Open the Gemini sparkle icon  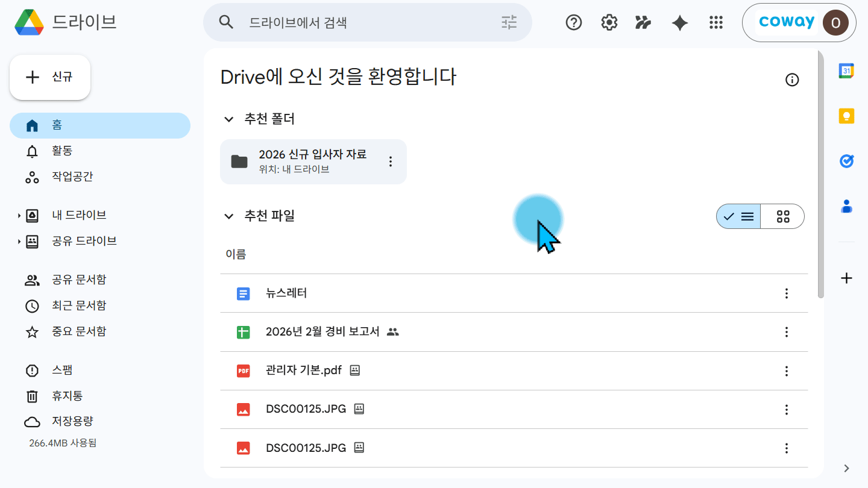680,23
